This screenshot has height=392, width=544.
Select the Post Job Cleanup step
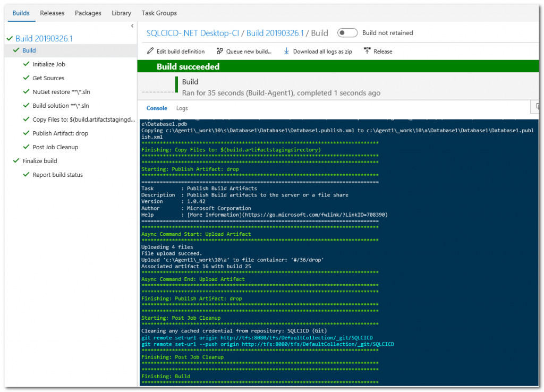55,147
